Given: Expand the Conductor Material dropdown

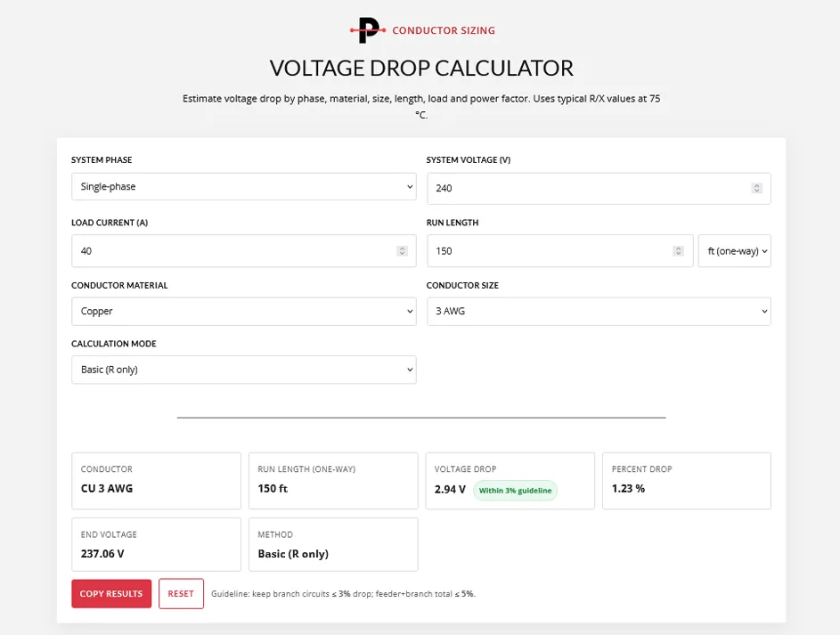Looking at the screenshot, I should [x=244, y=311].
